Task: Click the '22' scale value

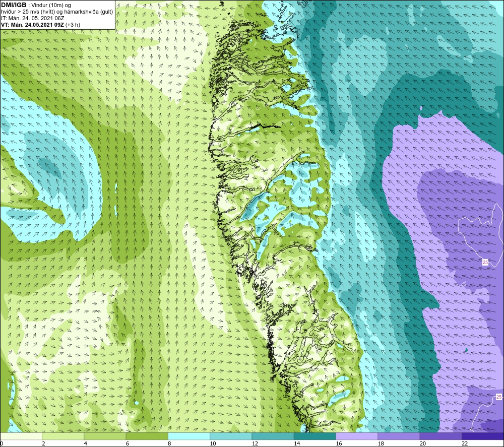Action: point(465,443)
